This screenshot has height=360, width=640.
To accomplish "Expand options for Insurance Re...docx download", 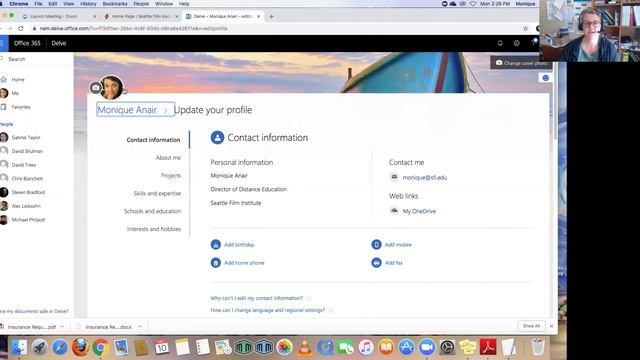I will tap(140, 327).
